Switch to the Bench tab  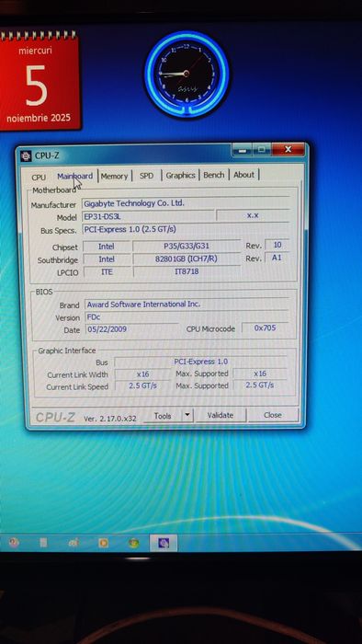click(214, 175)
